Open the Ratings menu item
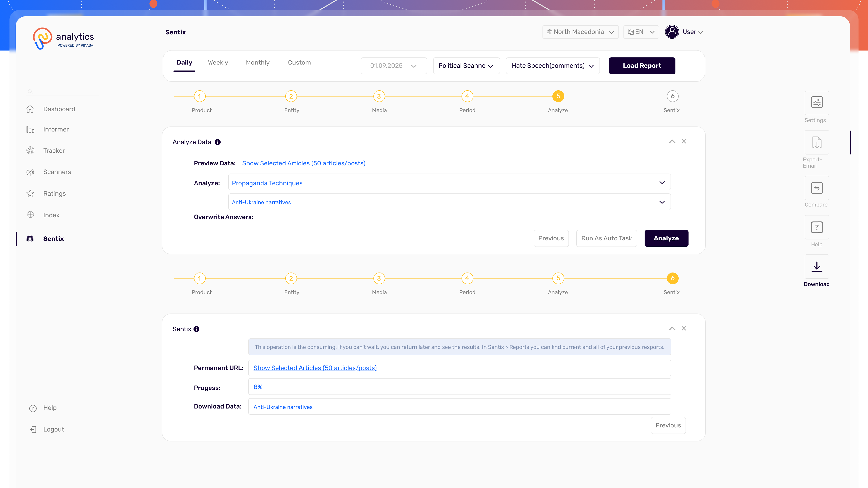 tap(54, 194)
